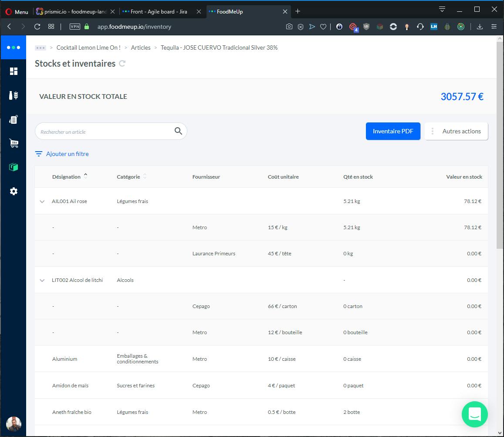The width and height of the screenshot is (504, 437).
Task: Expand the breadcrumb ellipsis menu
Action: 41,48
